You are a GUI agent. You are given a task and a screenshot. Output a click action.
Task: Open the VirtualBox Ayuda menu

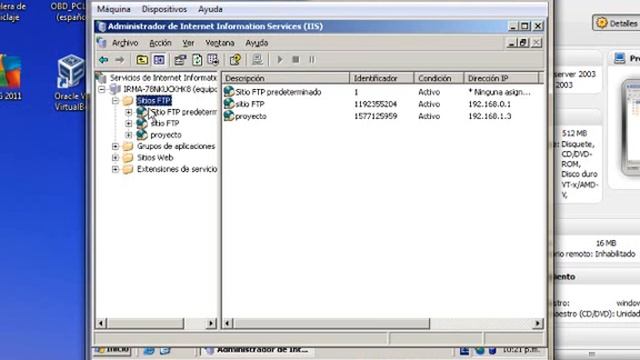[210, 9]
